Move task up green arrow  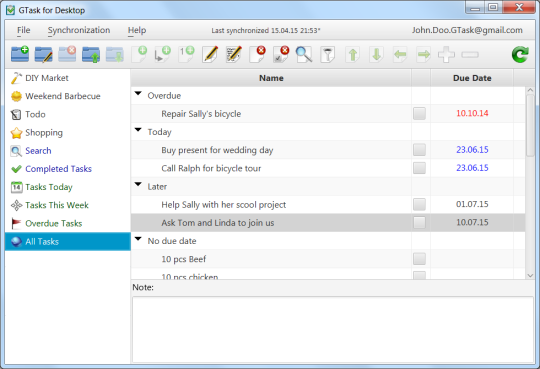[x=353, y=54]
